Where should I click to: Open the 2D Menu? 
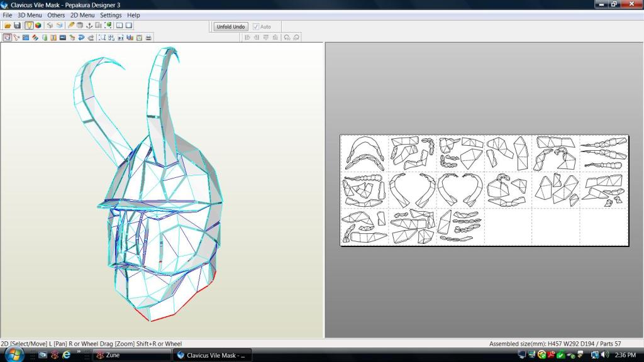(82, 15)
